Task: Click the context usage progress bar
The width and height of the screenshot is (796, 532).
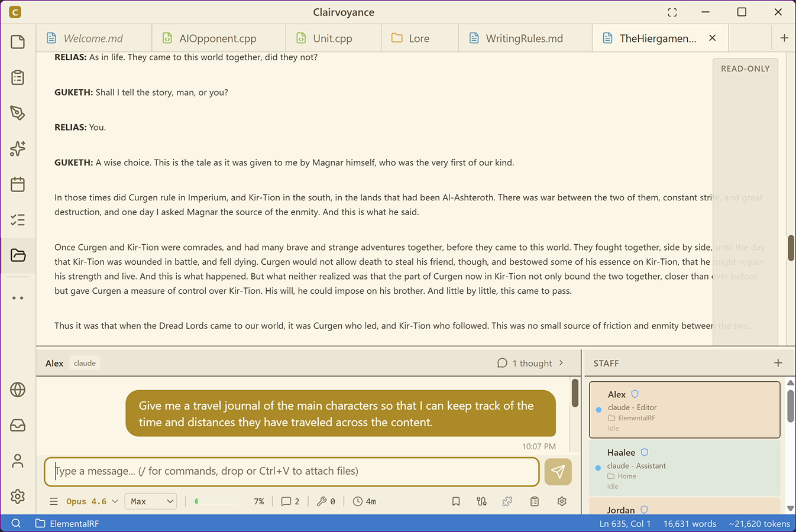Action: tap(216, 501)
